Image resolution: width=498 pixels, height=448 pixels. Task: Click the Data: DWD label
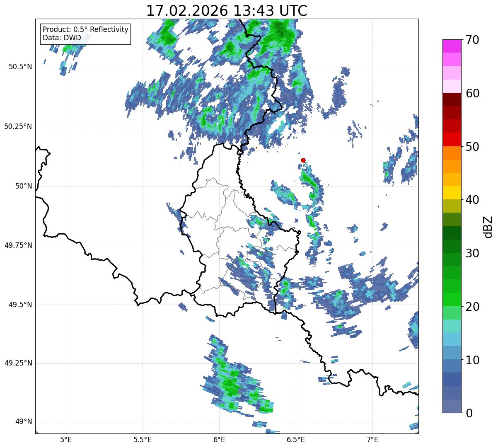[x=62, y=38]
